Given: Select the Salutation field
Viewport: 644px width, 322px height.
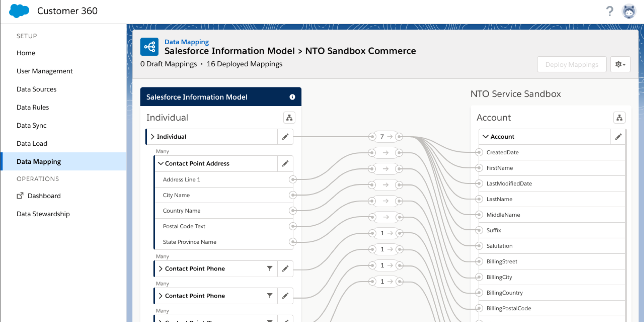Looking at the screenshot, I should (x=552, y=246).
